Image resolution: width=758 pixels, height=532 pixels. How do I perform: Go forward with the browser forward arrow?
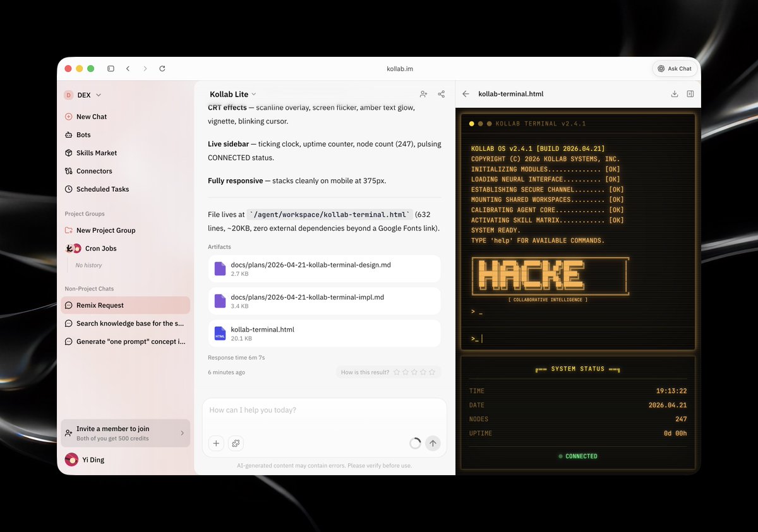[145, 68]
